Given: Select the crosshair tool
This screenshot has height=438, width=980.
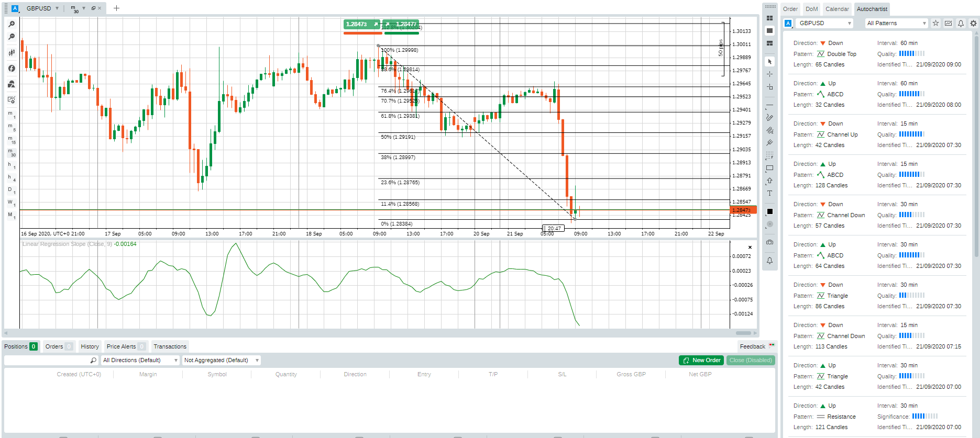Looking at the screenshot, I should click(769, 74).
